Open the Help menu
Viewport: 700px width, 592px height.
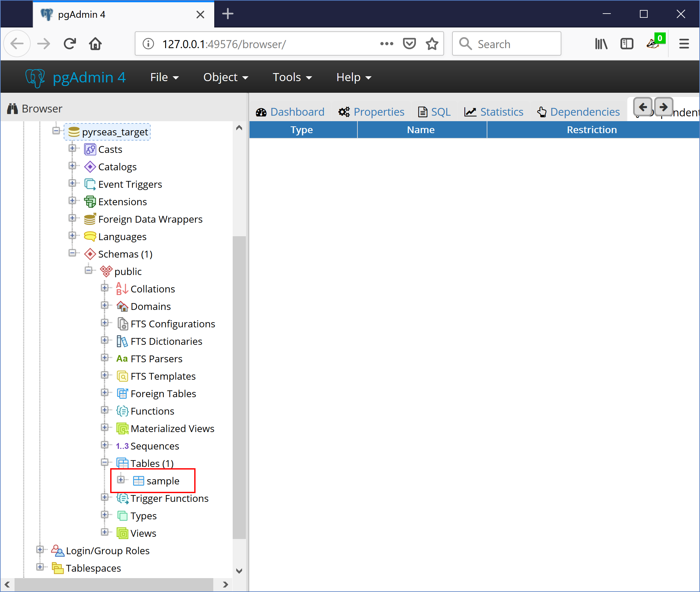354,77
